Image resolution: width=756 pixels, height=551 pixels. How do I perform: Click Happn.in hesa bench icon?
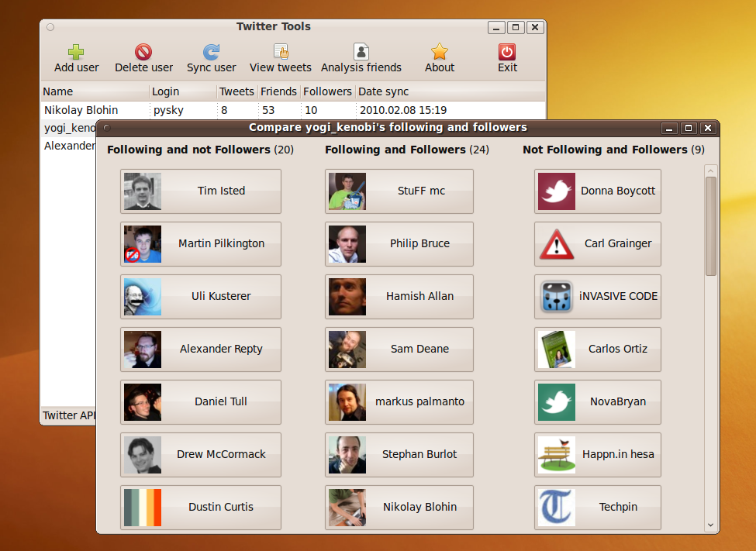[x=557, y=454]
